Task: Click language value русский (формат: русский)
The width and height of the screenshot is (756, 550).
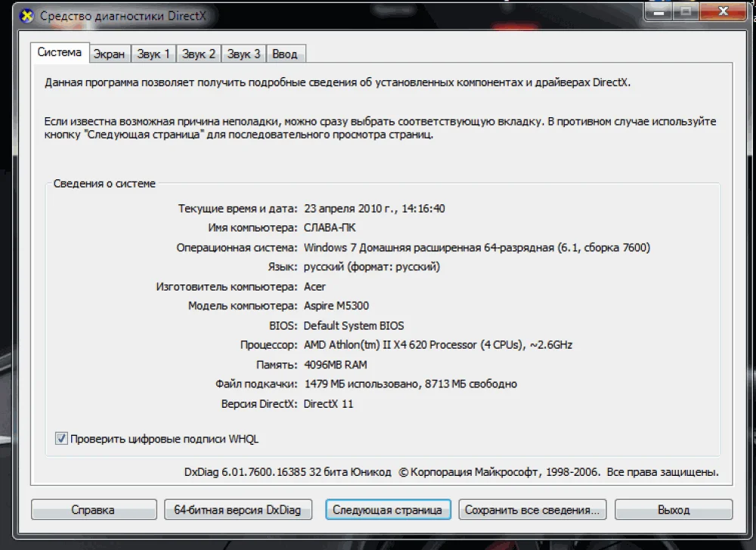Action: [x=372, y=267]
